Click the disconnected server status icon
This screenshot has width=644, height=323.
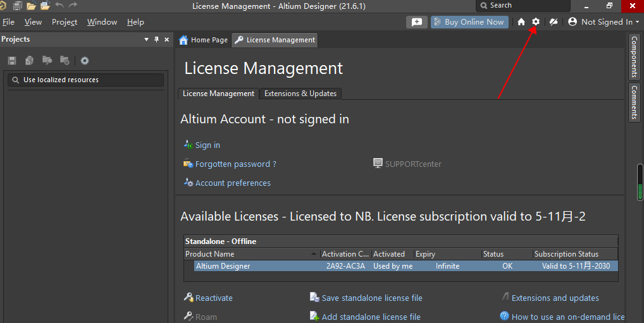[554, 21]
